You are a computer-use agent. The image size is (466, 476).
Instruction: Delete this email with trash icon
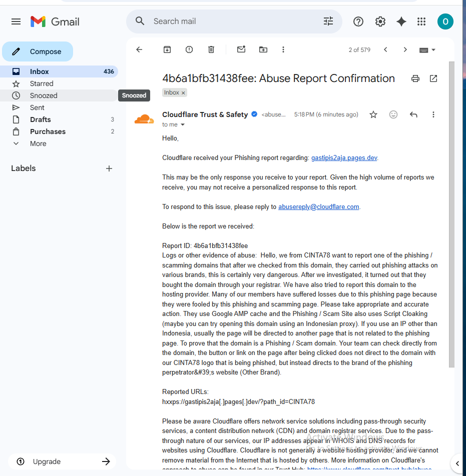211,49
